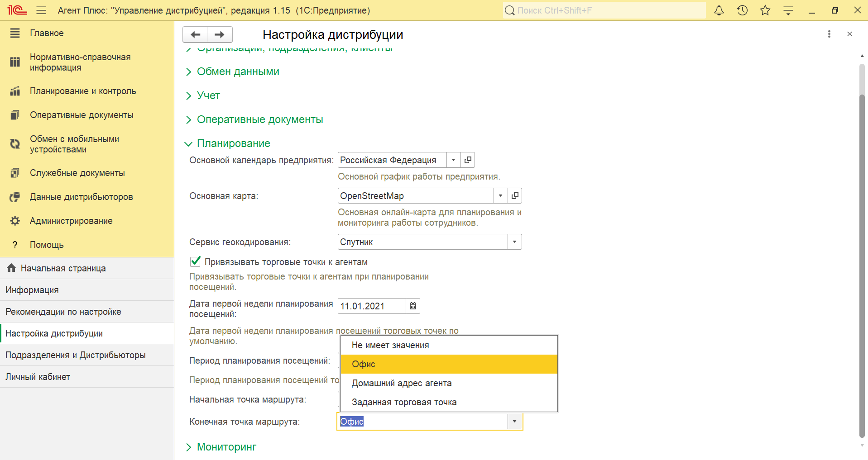Open Подразделения и Дистрибьюторы page
The image size is (868, 460).
click(87, 355)
